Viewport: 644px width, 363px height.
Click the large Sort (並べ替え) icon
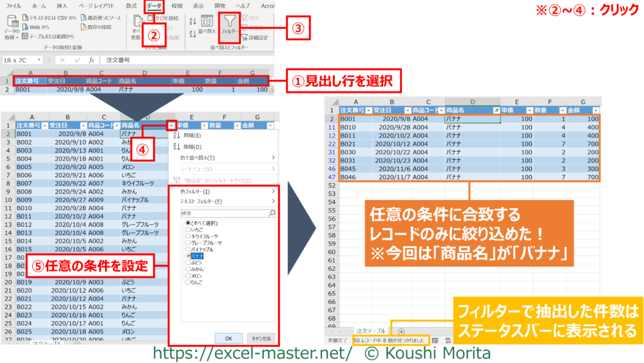click(207, 25)
